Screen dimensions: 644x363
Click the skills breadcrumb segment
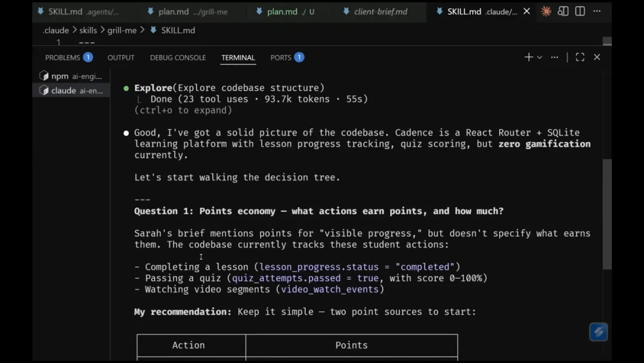click(88, 30)
